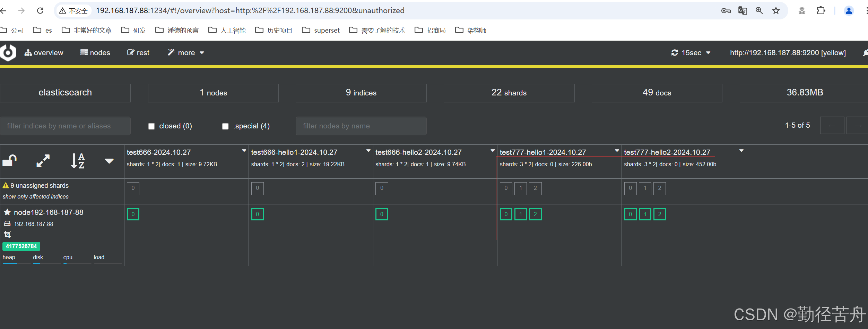This screenshot has height=329, width=868.
Task: Open the 架构师 bookmark folder
Action: 471,30
